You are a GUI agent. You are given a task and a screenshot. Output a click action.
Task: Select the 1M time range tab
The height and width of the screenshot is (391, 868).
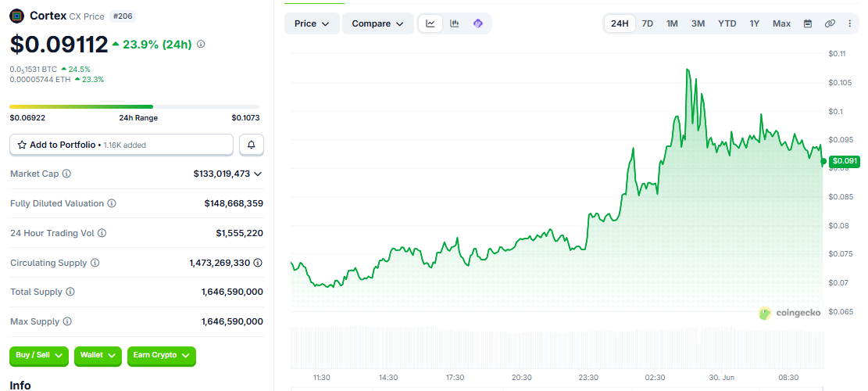[672, 23]
